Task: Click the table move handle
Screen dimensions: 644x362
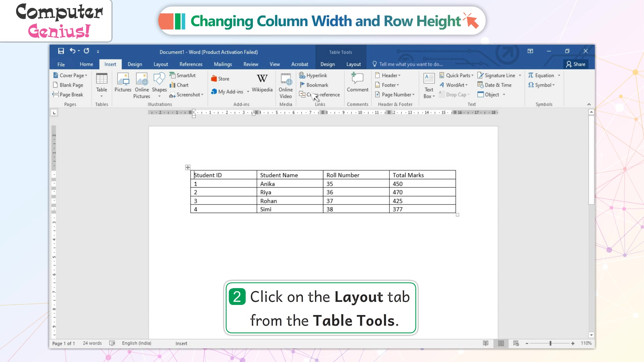Action: (x=188, y=167)
